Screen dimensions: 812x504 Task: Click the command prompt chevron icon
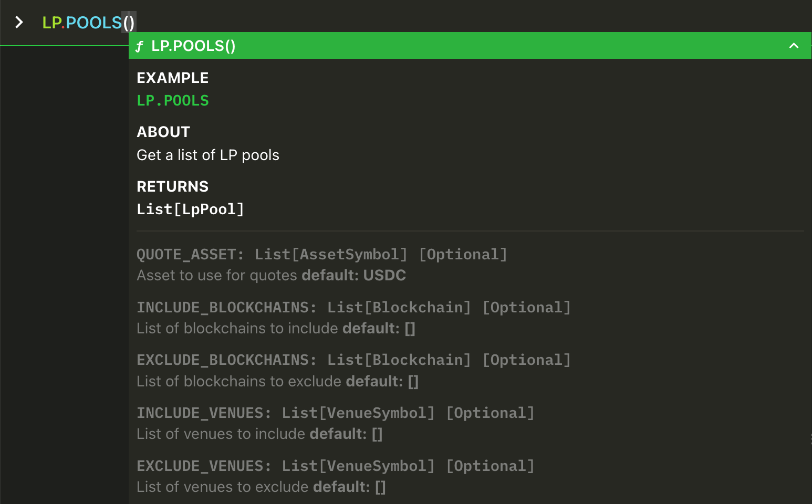point(19,22)
